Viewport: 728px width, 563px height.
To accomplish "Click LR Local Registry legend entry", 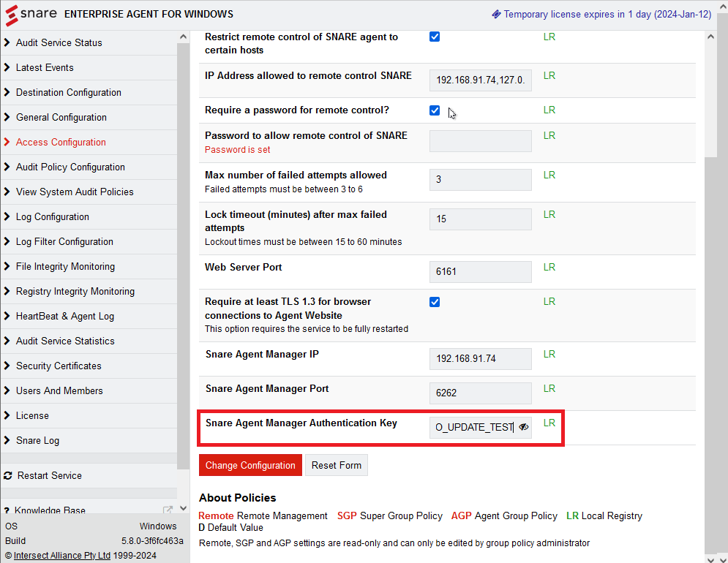I will (604, 515).
